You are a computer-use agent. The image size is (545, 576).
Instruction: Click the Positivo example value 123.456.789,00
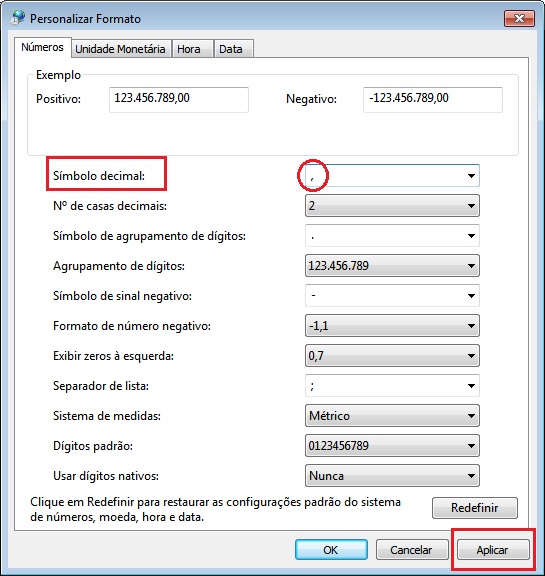tap(179, 100)
